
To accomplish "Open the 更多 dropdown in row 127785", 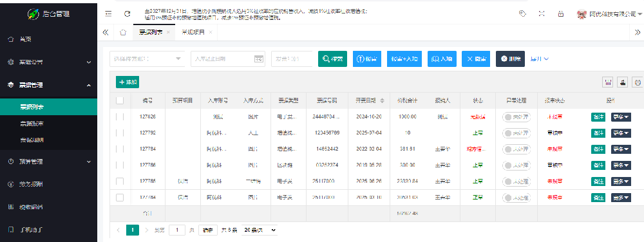I will click(621, 181).
